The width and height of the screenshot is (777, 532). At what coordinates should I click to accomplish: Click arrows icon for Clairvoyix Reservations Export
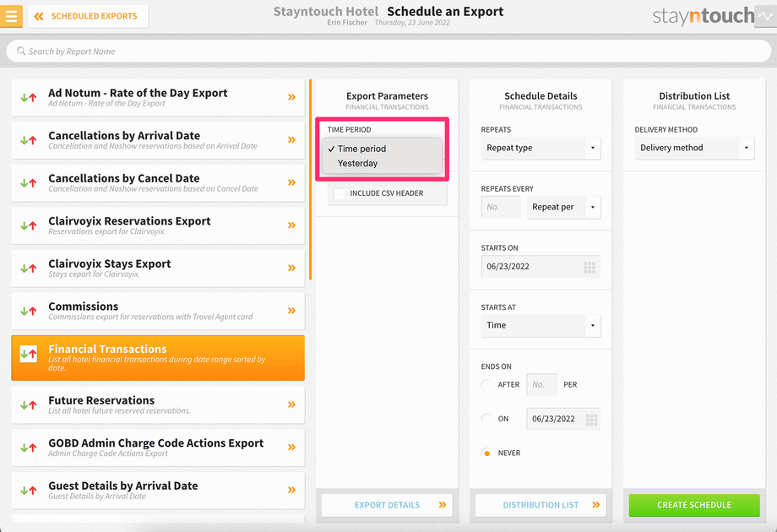[x=28, y=225]
